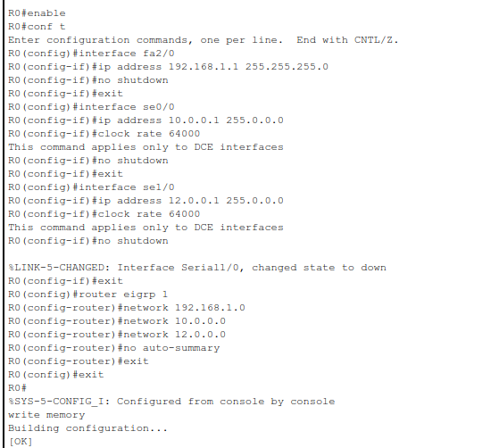Click the 'router eigrp 1' command line
Viewport: 499px width, 448px height.
click(x=87, y=295)
